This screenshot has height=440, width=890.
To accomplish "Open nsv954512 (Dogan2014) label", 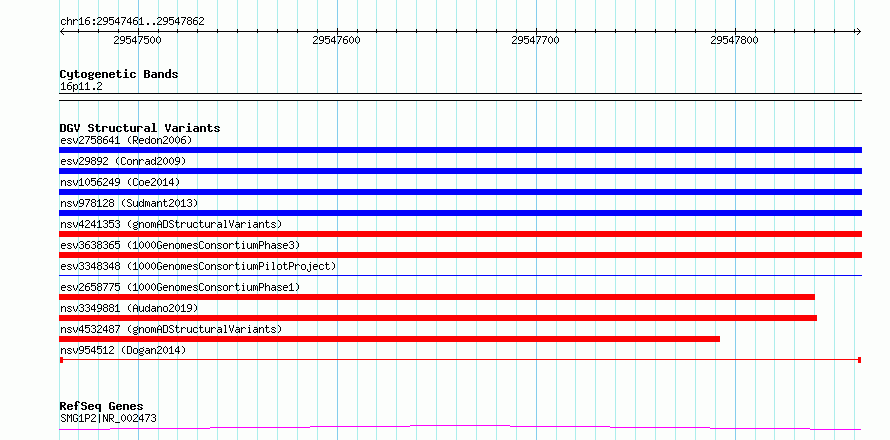I will pyautogui.click(x=123, y=350).
